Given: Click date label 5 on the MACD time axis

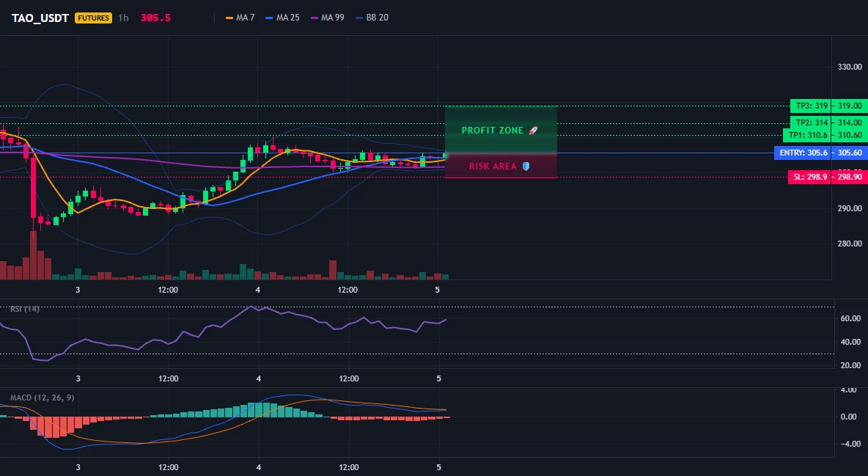Looking at the screenshot, I should [439, 467].
